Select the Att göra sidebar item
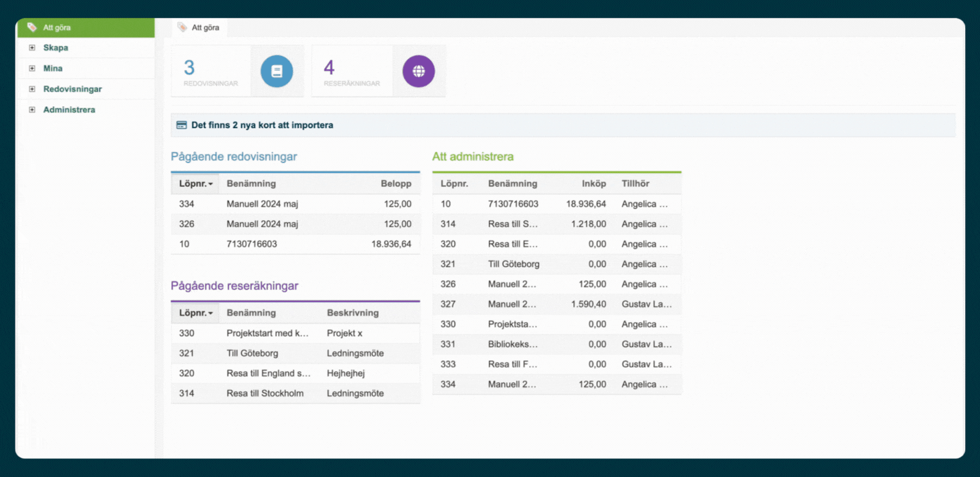The image size is (980, 477). [85, 27]
